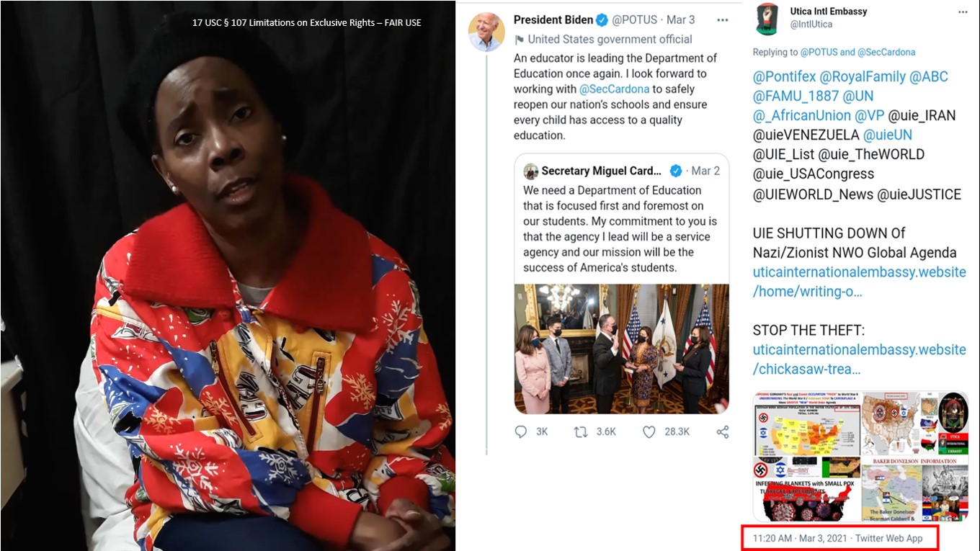The width and height of the screenshot is (980, 551).
Task: Click the reply comment bubble icon
Action: [x=521, y=431]
